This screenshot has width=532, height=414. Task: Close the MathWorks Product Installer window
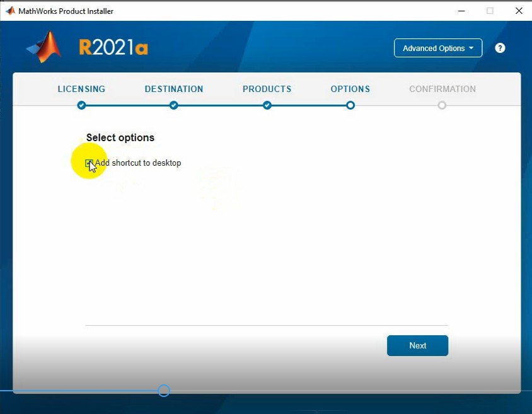(x=518, y=11)
